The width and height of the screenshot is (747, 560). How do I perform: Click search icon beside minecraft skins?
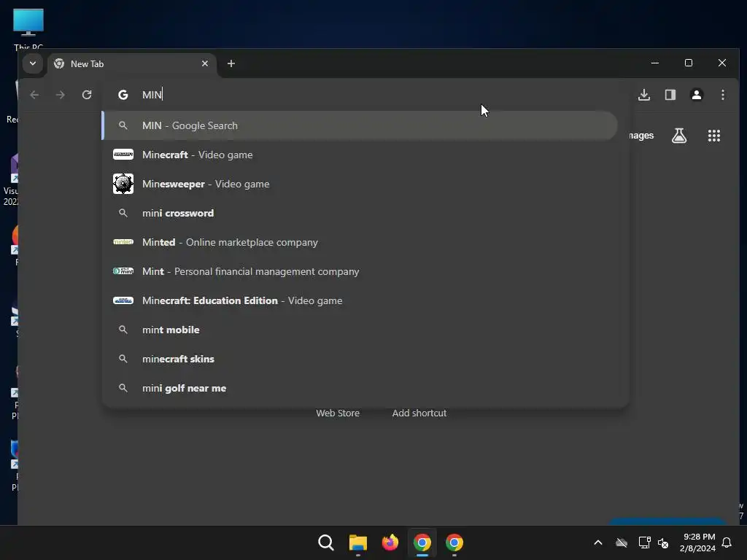[123, 359]
